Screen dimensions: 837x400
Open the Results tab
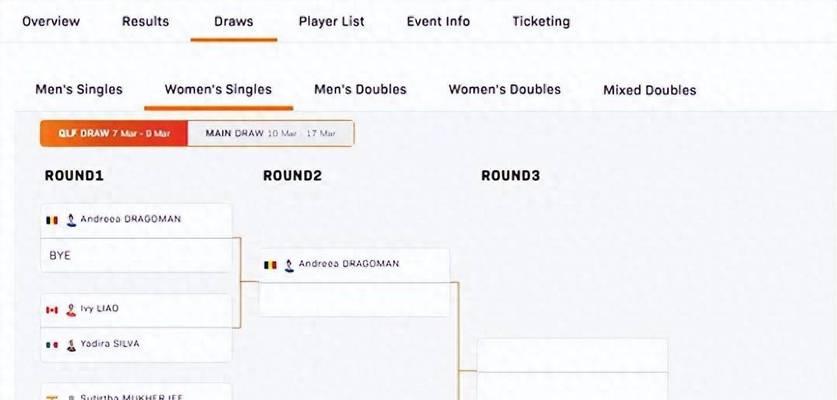pyautogui.click(x=145, y=21)
